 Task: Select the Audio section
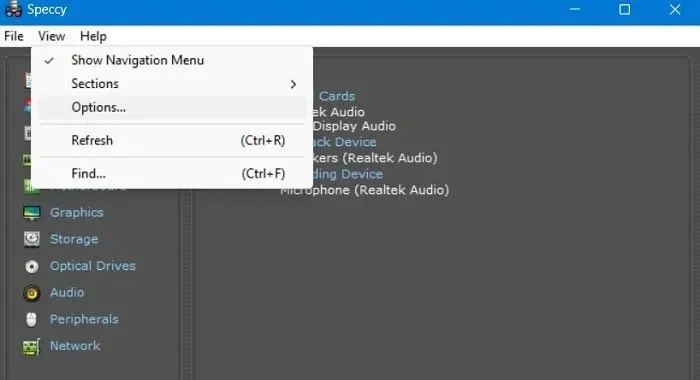coord(67,292)
